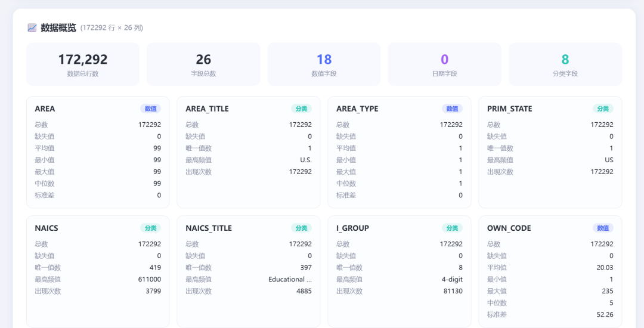Click the 分类 tag on NAICS card
This screenshot has height=328, width=644.
pos(151,228)
